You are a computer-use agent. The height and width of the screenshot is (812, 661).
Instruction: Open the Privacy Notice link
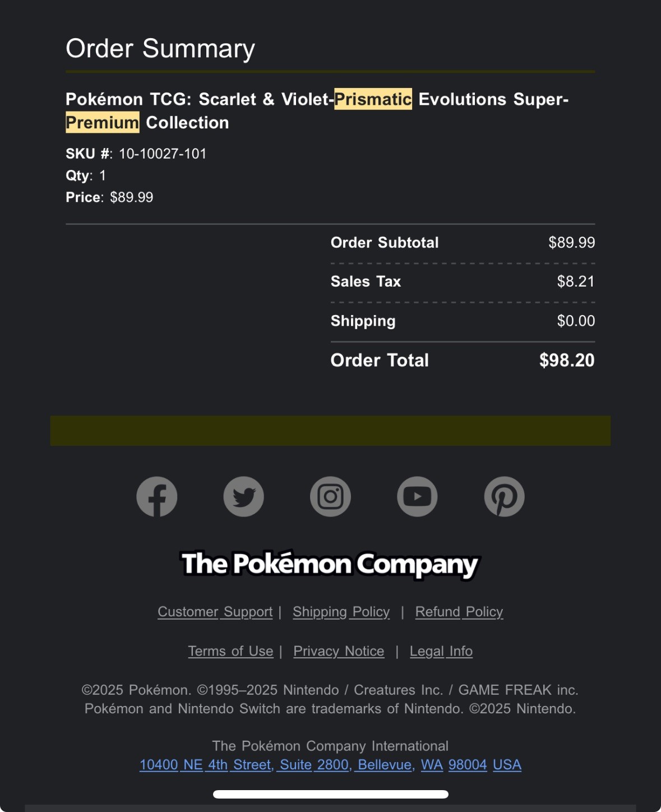pyautogui.click(x=339, y=651)
